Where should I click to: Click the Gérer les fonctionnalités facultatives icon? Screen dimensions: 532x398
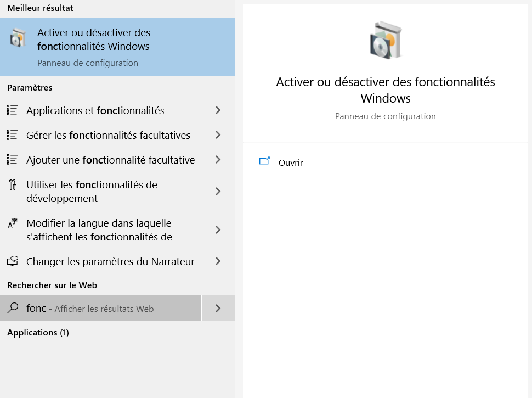13,135
